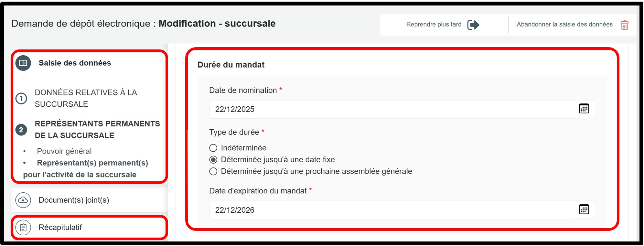Choose Déterminée jusqu'à une prochaine assemblée générale
Image resolution: width=644 pixels, height=246 pixels.
pyautogui.click(x=213, y=171)
